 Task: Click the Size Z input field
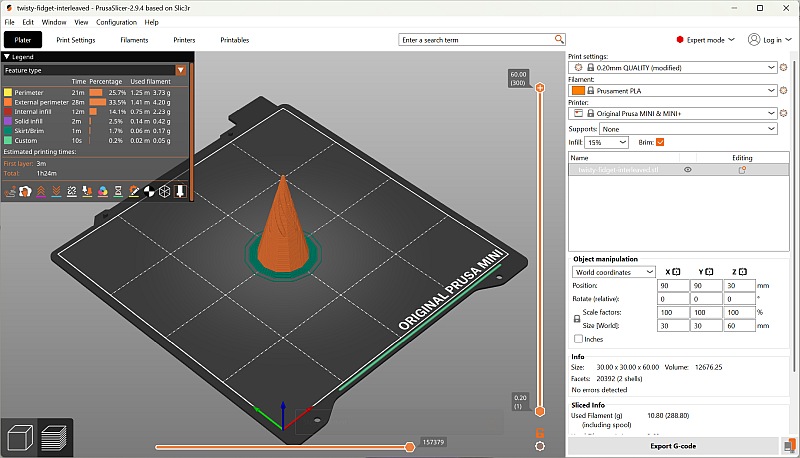click(x=739, y=325)
